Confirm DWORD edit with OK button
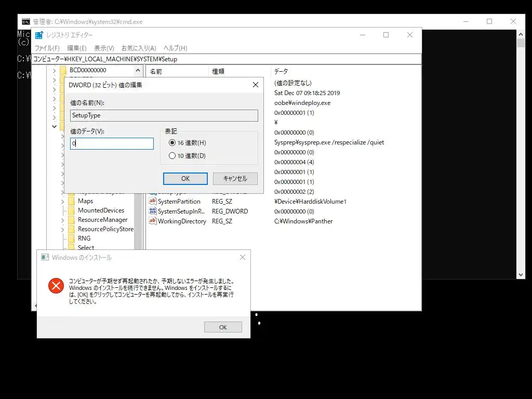Viewport: 532px width, 399px height. pos(185,179)
